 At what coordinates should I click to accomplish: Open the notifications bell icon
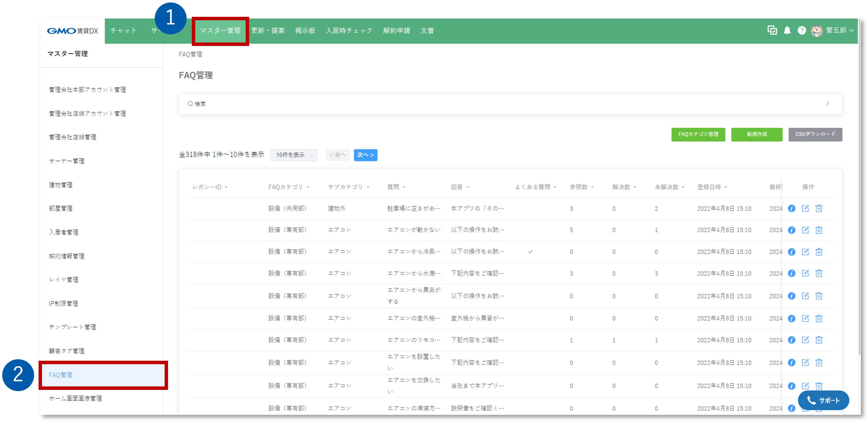[x=787, y=30]
